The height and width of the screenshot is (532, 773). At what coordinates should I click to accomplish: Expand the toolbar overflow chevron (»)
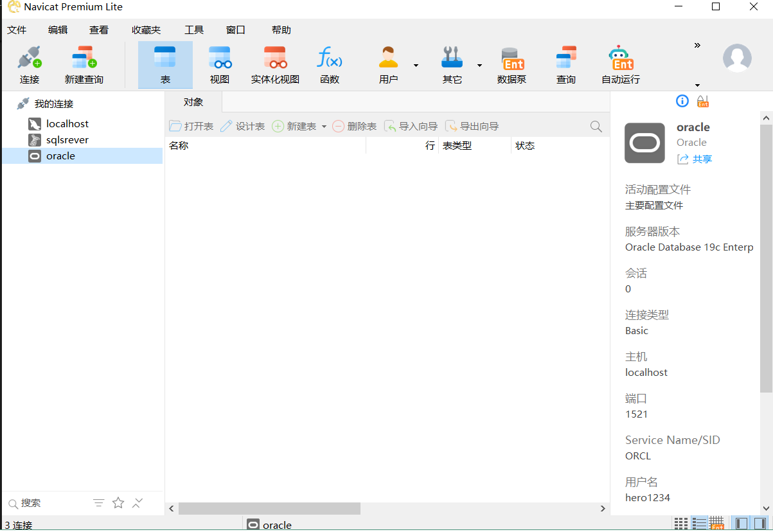[697, 45]
